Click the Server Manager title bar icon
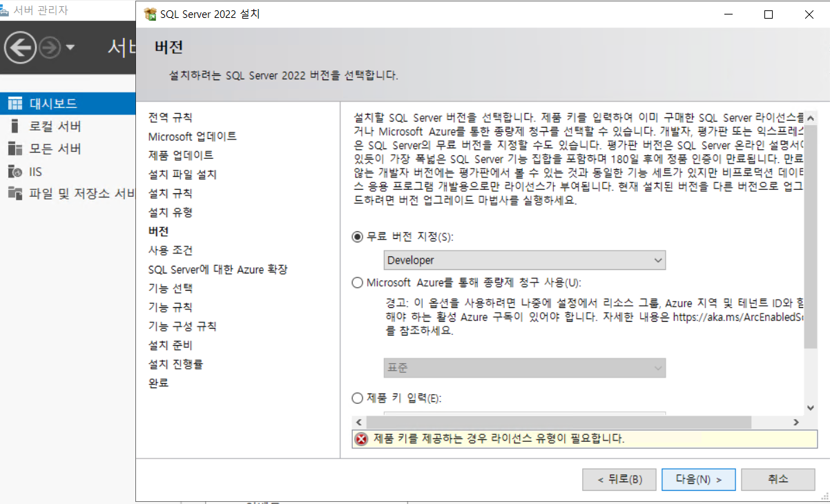This screenshot has height=504, width=830. (6, 10)
